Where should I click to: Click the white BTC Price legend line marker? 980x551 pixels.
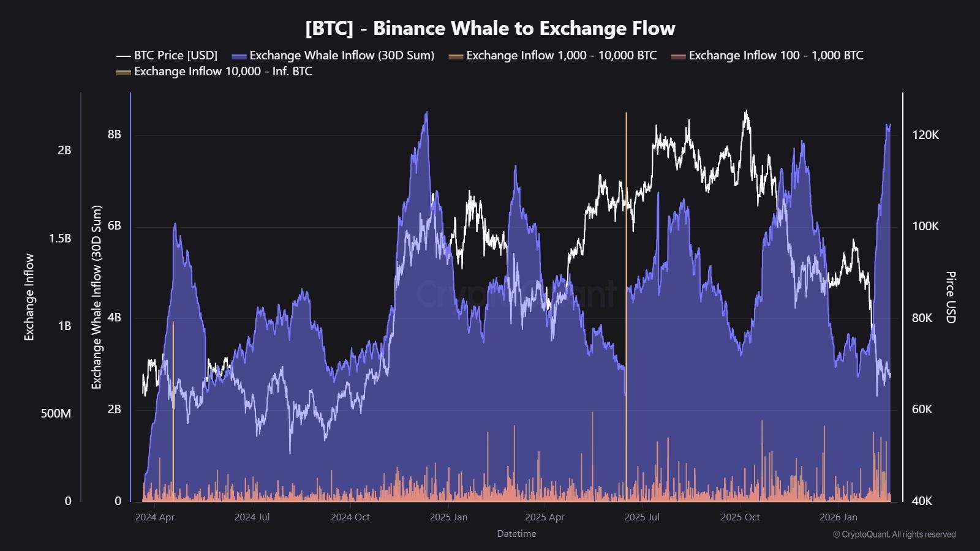click(x=124, y=56)
